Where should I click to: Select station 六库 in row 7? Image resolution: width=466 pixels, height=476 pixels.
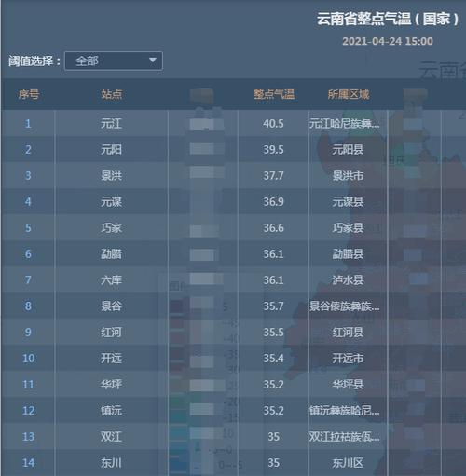coord(111,280)
